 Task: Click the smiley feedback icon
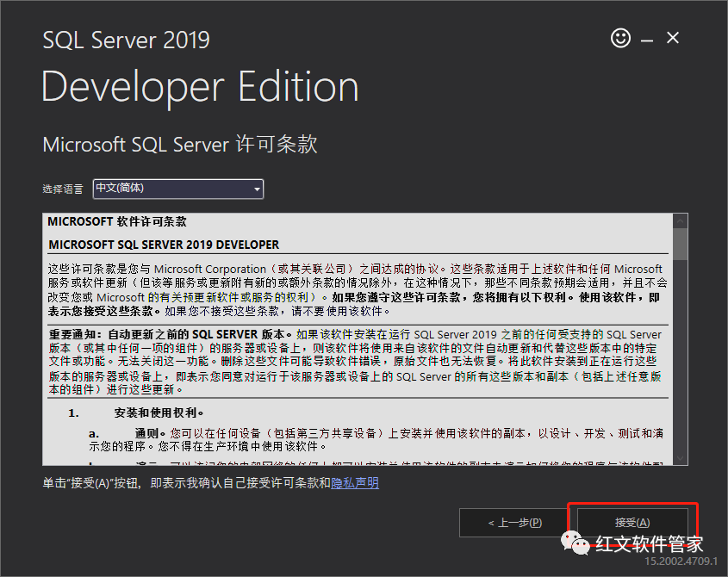(620, 38)
